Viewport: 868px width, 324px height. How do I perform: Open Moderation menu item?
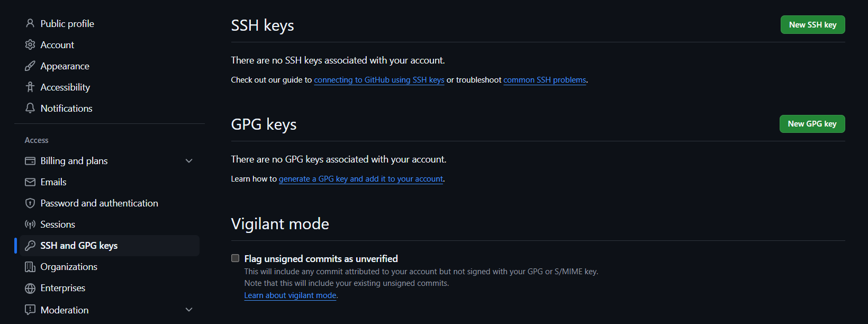tap(110, 310)
